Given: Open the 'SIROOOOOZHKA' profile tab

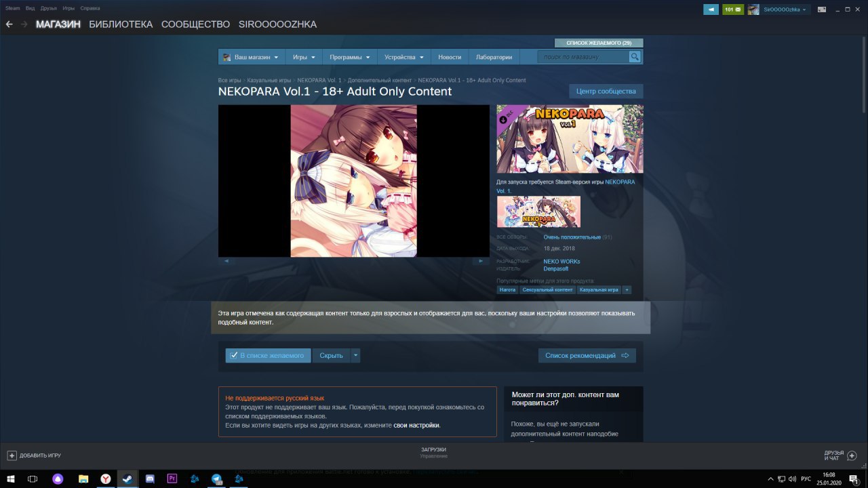Looking at the screenshot, I should pyautogui.click(x=277, y=24).
